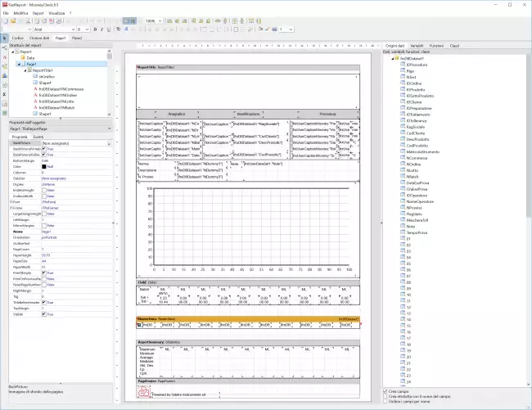The height and width of the screenshot is (410, 532).
Task: Enable the 'Crea campo' checkbox
Action: coord(386,391)
